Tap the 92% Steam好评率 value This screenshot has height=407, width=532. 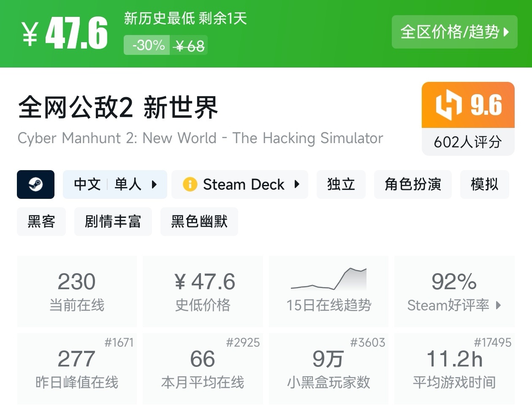tap(454, 282)
